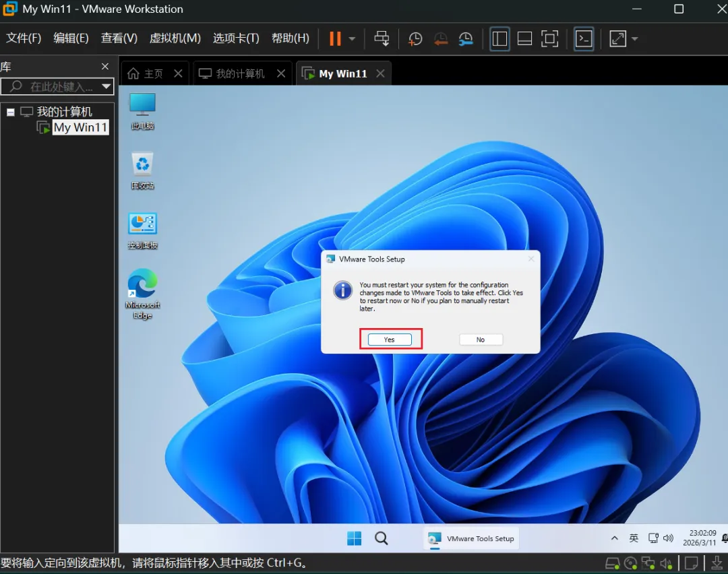This screenshot has width=728, height=574.
Task: Click the guest network tray icon
Action: click(x=653, y=538)
